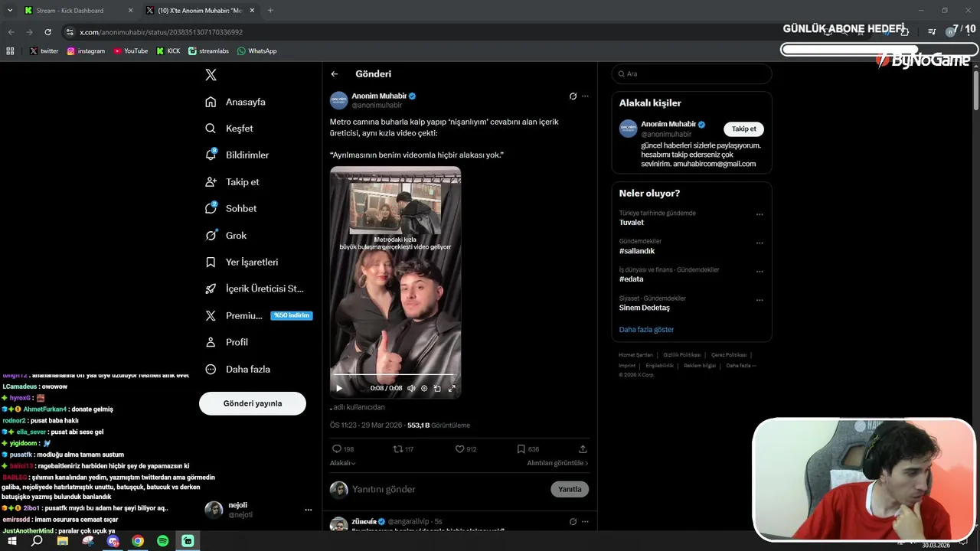This screenshot has width=980, height=551.
Task: Open KICK bookmark
Action: tap(168, 51)
